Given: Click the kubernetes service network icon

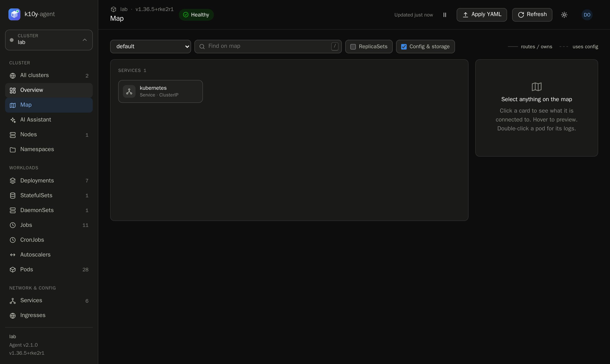Looking at the screenshot, I should click(129, 91).
